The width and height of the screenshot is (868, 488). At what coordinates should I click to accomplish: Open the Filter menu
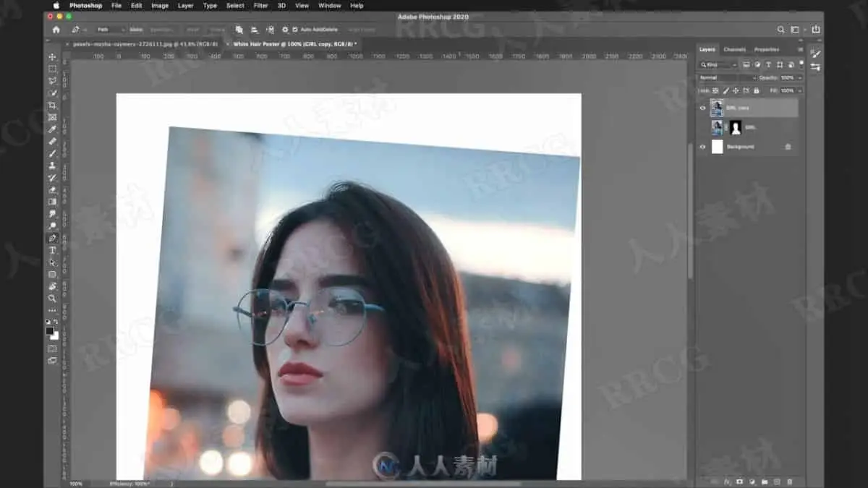tap(261, 5)
